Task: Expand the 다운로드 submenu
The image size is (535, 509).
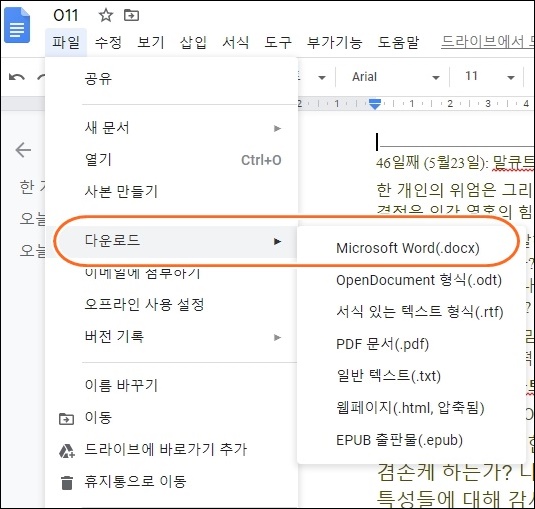Action: pyautogui.click(x=171, y=241)
